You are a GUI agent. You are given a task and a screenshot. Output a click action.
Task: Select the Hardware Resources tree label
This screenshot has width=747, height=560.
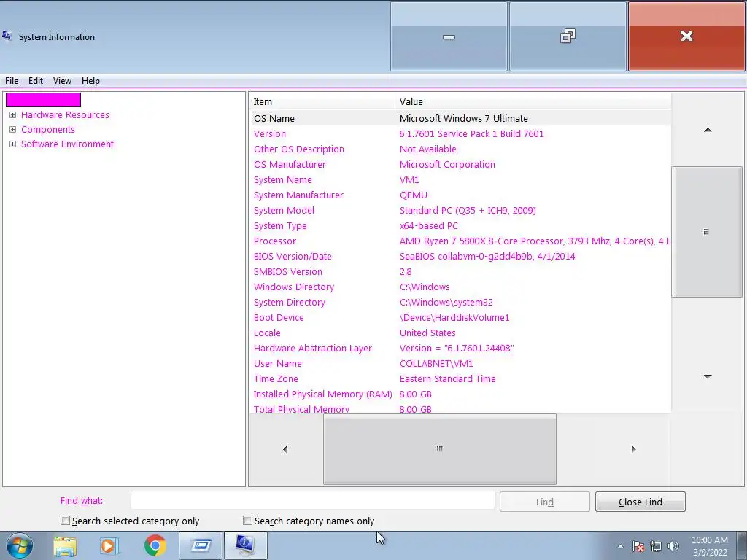pyautogui.click(x=65, y=114)
